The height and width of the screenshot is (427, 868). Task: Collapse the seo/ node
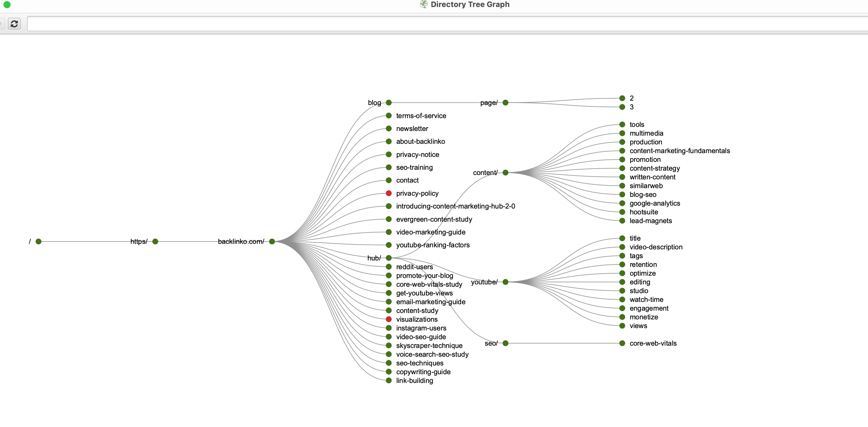point(506,343)
